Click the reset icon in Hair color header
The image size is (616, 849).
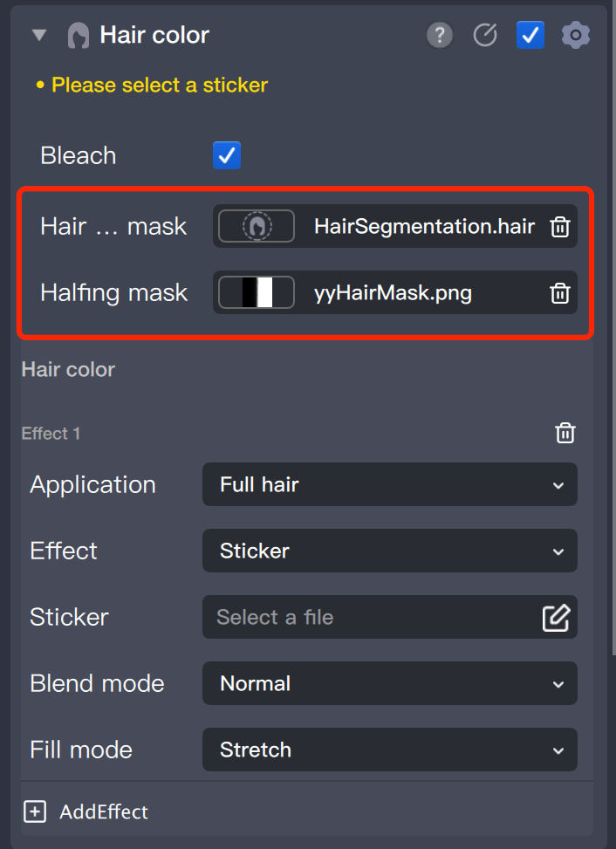click(x=485, y=35)
